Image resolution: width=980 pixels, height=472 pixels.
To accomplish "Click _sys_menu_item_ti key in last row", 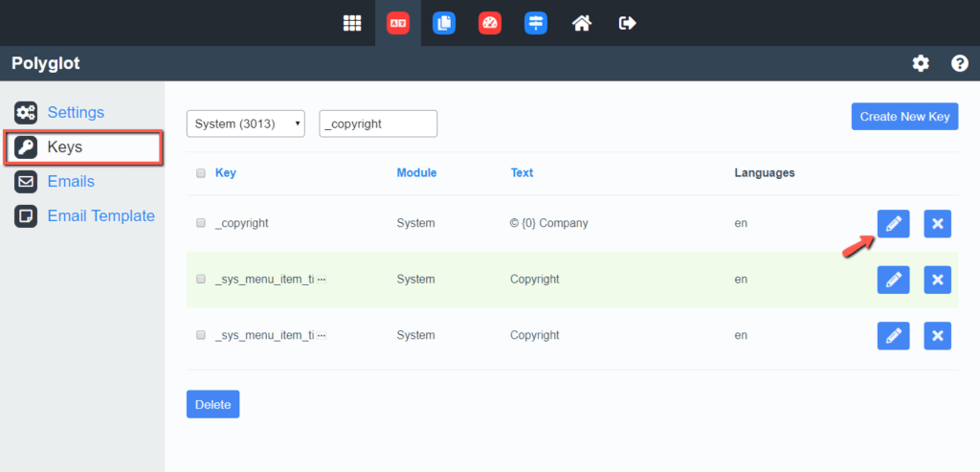I will tap(265, 336).
